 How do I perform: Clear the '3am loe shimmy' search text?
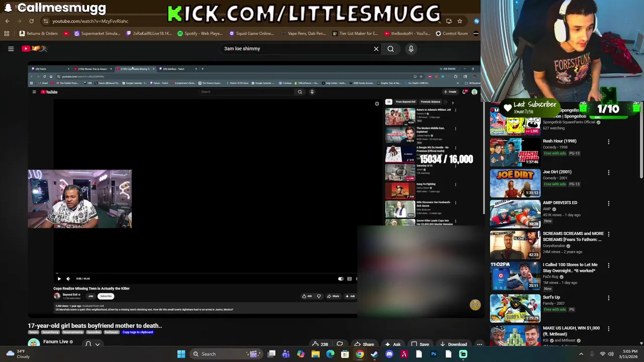click(376, 49)
